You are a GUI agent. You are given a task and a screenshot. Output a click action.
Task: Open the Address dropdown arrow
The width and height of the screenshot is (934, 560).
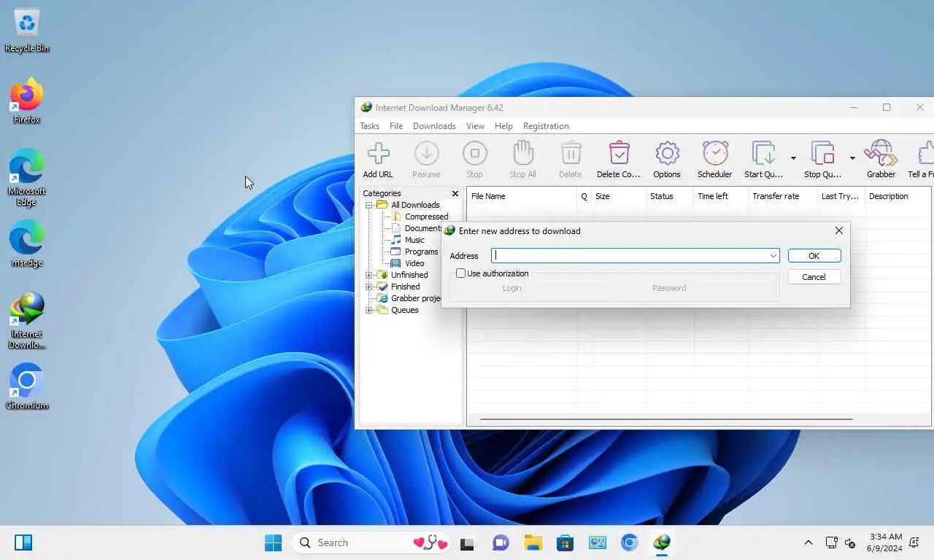tap(773, 256)
